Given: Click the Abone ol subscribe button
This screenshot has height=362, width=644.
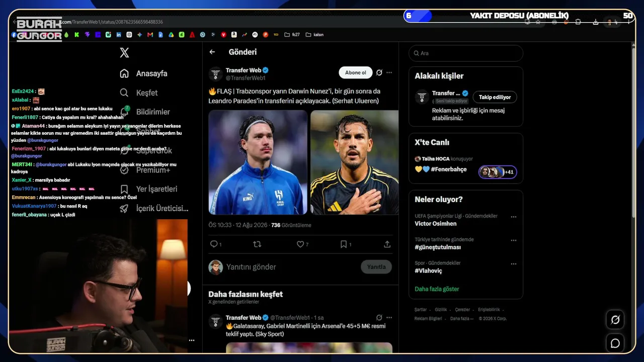Looking at the screenshot, I should [x=356, y=72].
